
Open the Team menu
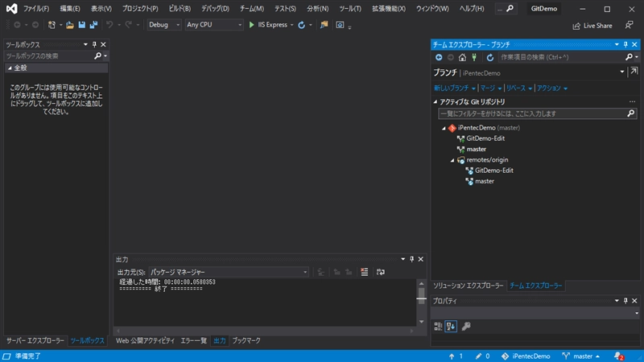252,9
